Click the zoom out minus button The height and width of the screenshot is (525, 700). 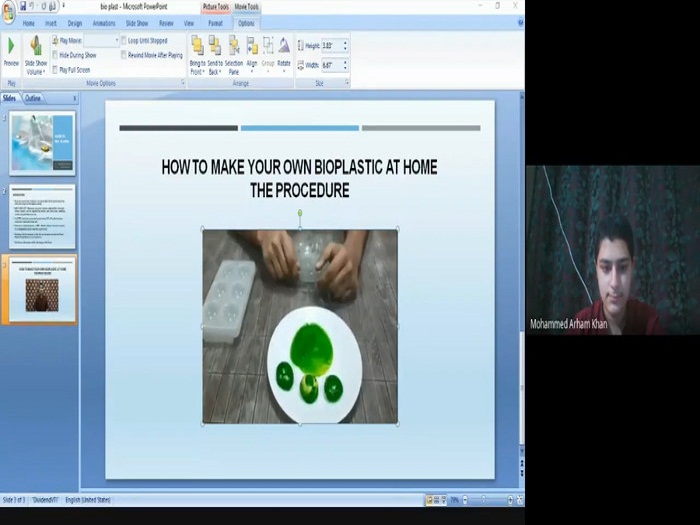point(465,500)
